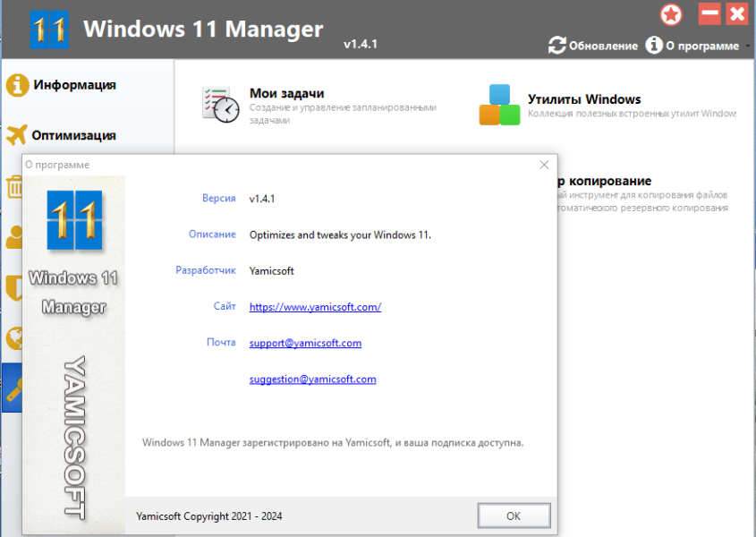Select the Информация sidebar section
The image size is (756, 537).
coord(75,85)
